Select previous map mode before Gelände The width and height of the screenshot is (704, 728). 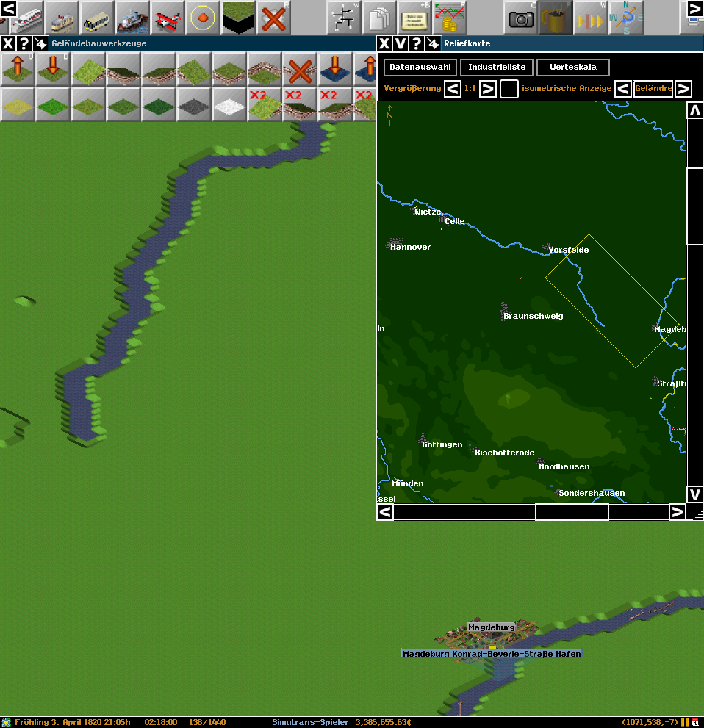[622, 89]
